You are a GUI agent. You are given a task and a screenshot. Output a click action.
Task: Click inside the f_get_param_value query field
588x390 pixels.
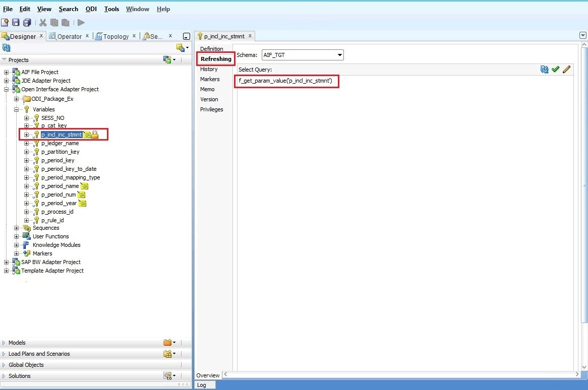click(x=286, y=81)
